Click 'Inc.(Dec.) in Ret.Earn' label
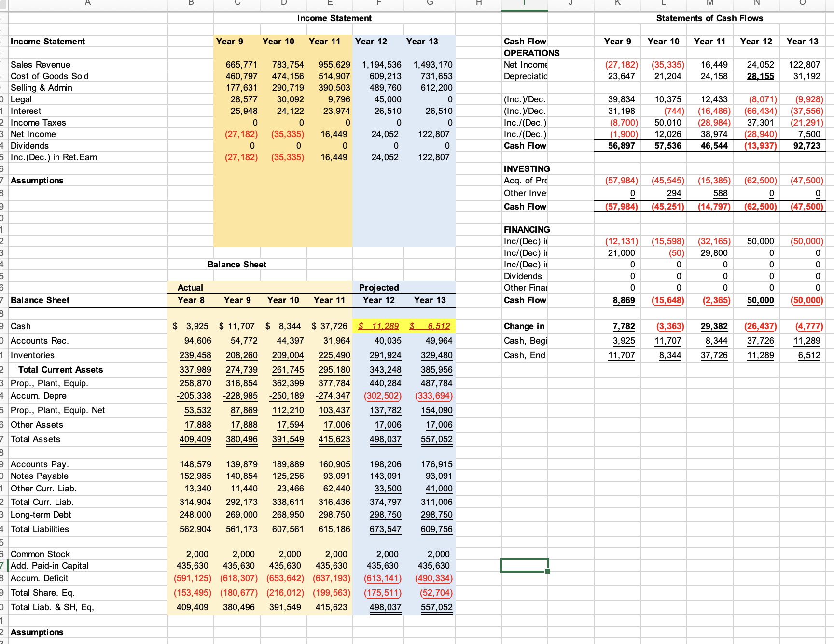This screenshot has height=644, width=834. click(x=54, y=157)
